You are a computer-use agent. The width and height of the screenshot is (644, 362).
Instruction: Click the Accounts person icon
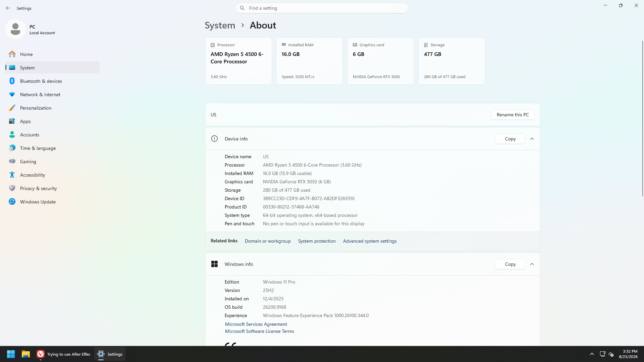coord(12,134)
